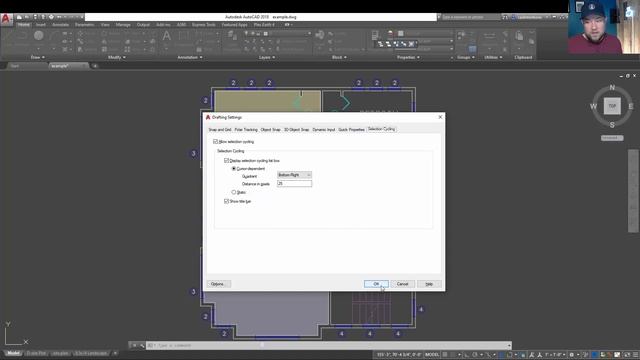
Task: Expand the Properties panel flyout
Action: pos(408,58)
